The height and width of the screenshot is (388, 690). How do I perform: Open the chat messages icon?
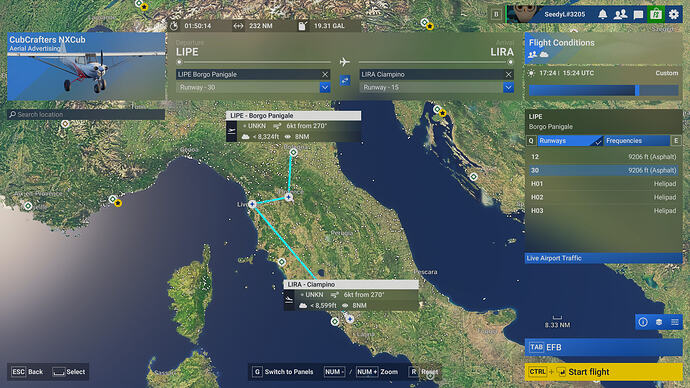tap(638, 15)
